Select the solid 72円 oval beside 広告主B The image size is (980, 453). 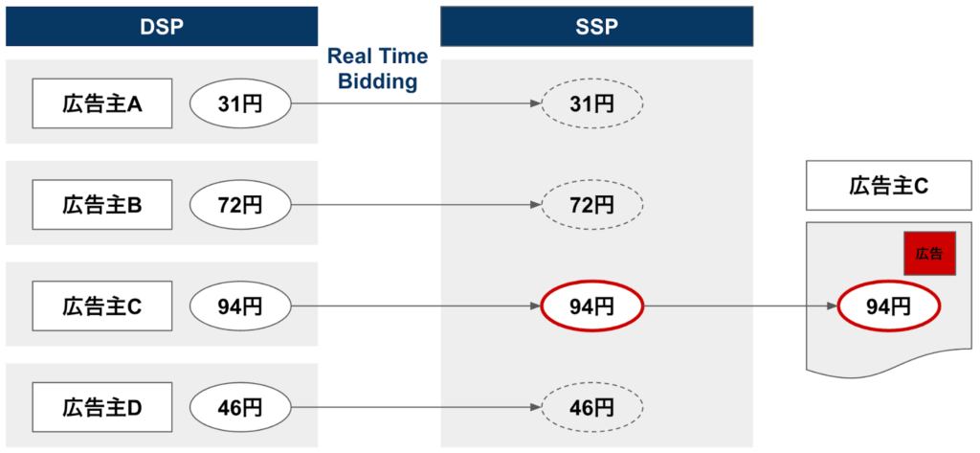pos(239,204)
